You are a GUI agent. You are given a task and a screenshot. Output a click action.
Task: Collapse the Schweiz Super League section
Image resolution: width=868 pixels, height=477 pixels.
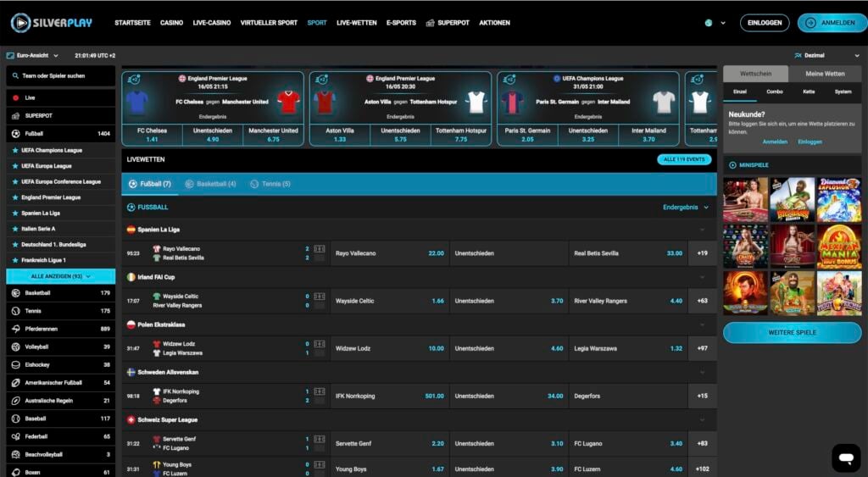(x=703, y=420)
